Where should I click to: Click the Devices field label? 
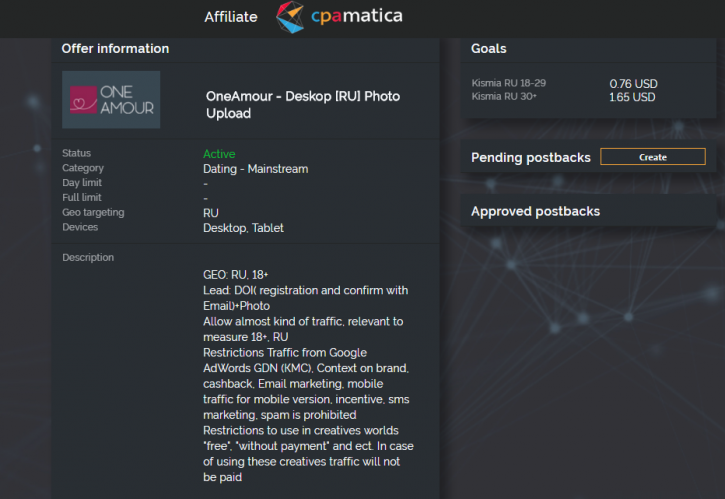click(x=80, y=227)
